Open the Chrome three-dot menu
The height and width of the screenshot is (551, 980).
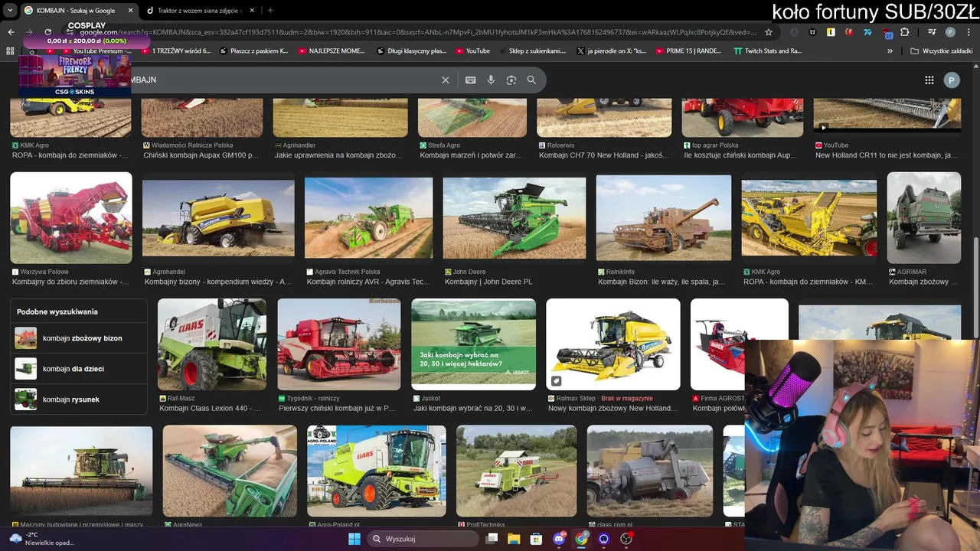tap(969, 32)
